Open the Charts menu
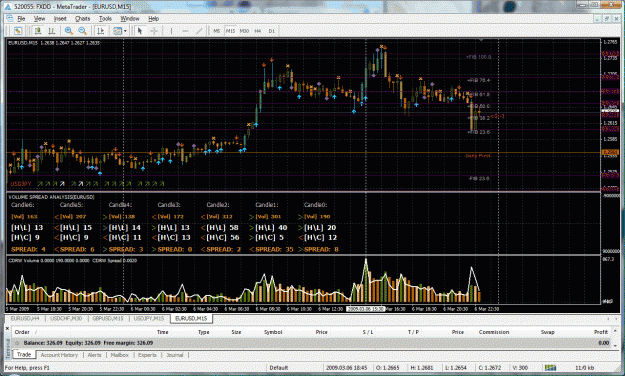Image resolution: width=625 pixels, height=376 pixels. (x=83, y=18)
